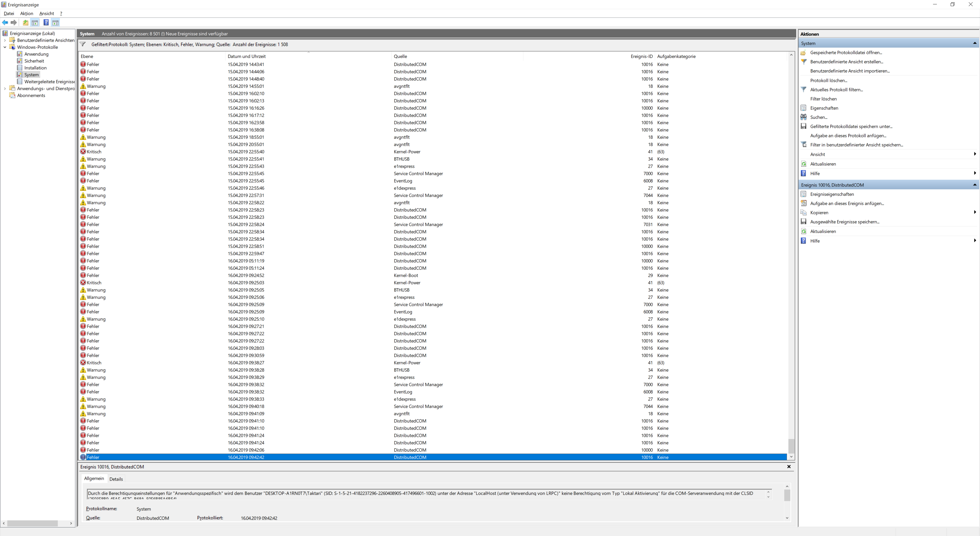Open the Ansicht submenu arrow in actions
The height and width of the screenshot is (536, 980).
coord(975,154)
